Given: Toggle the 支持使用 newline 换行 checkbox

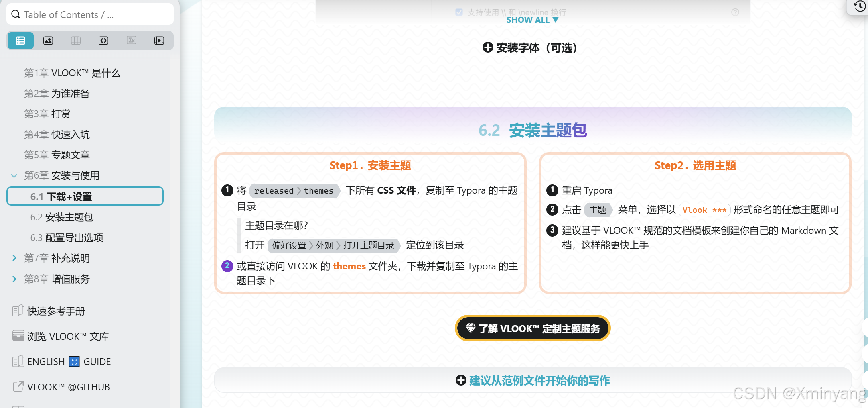Looking at the screenshot, I should 459,12.
